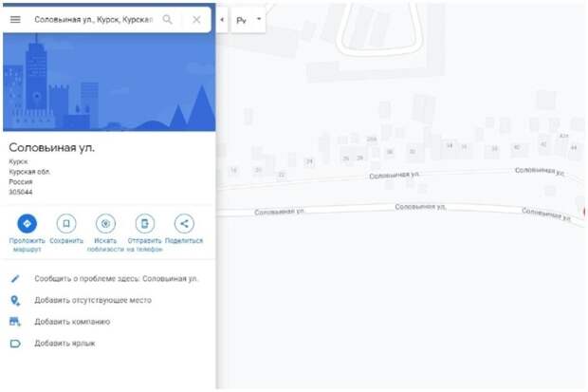Collapse the side panel with the arrow
Viewport: 588px width, 392px height.
pyautogui.click(x=222, y=20)
